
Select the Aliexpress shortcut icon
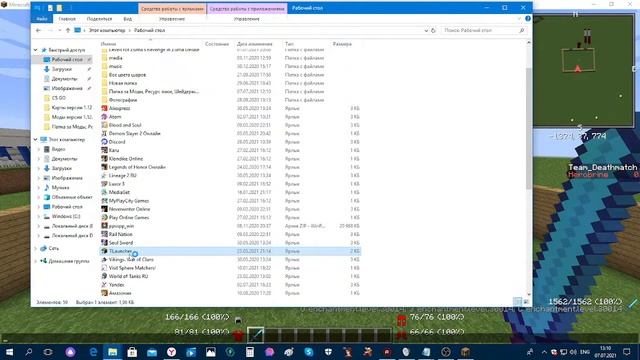pyautogui.click(x=104, y=108)
